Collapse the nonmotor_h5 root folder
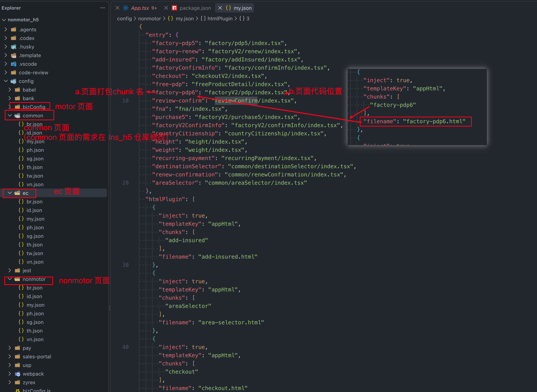This screenshot has width=537, height=392. [x=4, y=20]
